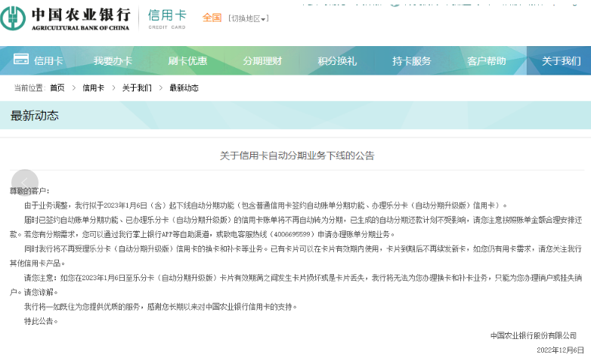The image size is (591, 364).
Task: Click the orange 全国 region label
Action: point(212,17)
